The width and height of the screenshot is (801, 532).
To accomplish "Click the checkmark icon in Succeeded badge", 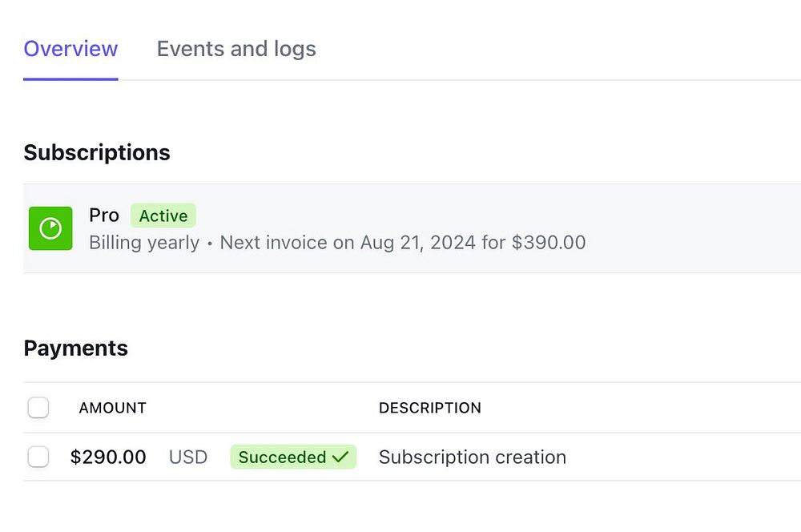I will point(340,457).
